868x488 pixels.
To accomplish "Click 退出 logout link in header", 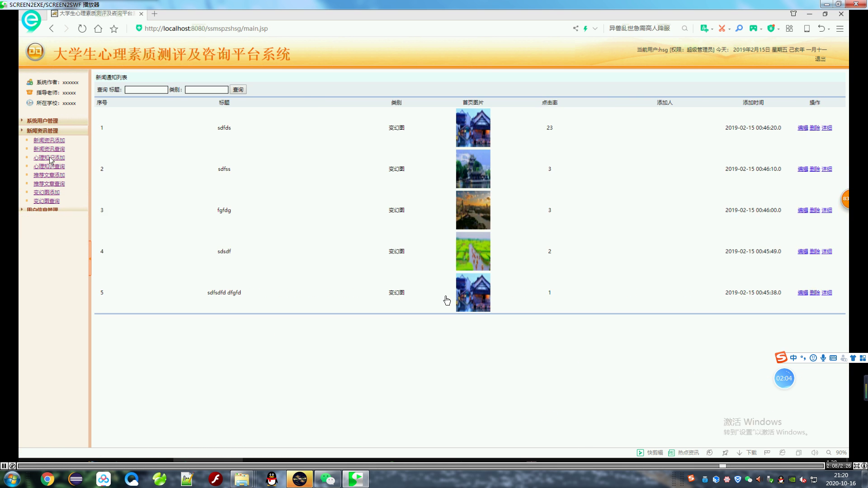I will coord(820,59).
